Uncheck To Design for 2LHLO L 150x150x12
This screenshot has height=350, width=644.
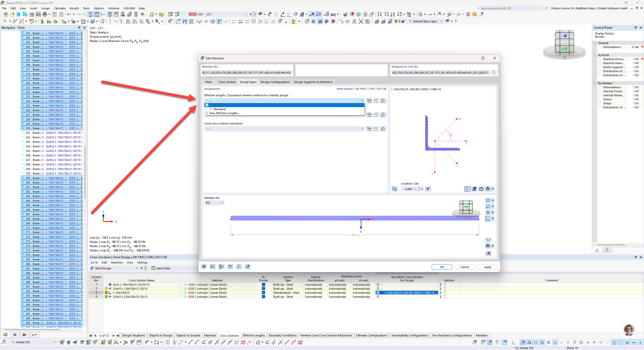(x=263, y=289)
